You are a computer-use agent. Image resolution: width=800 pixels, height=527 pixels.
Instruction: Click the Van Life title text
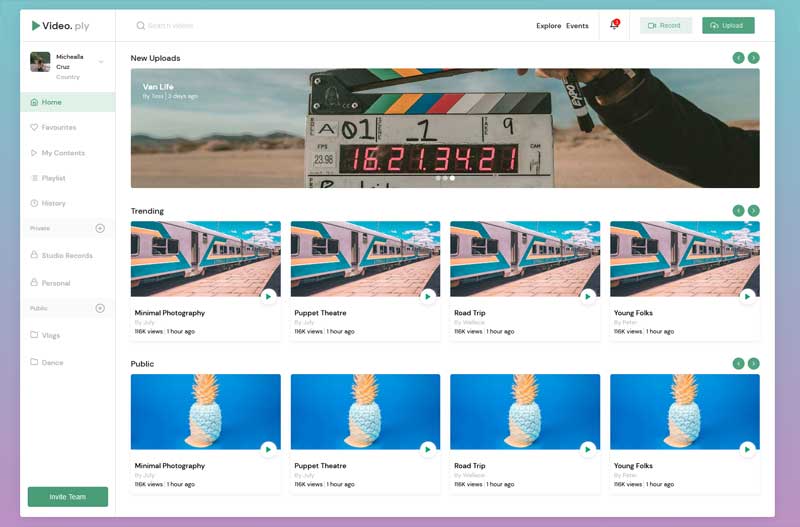click(x=158, y=87)
